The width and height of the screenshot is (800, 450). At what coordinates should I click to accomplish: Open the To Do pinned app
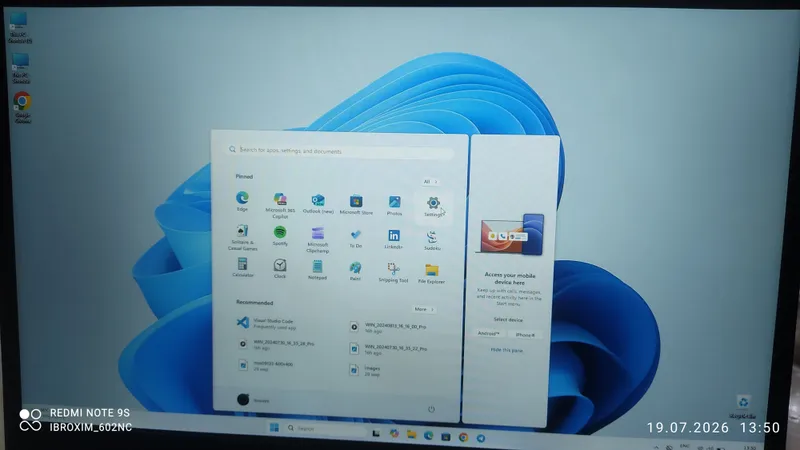(356, 238)
